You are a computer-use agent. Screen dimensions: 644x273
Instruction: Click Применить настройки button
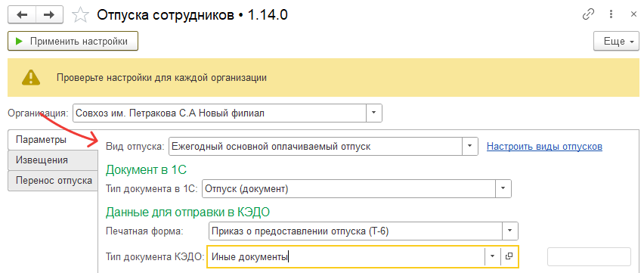pos(73,41)
